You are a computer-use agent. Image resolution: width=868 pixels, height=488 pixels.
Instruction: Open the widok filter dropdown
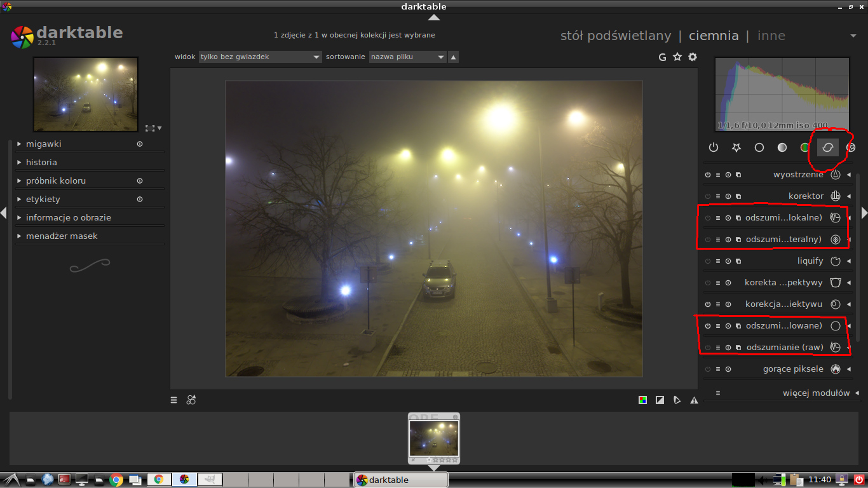(261, 57)
